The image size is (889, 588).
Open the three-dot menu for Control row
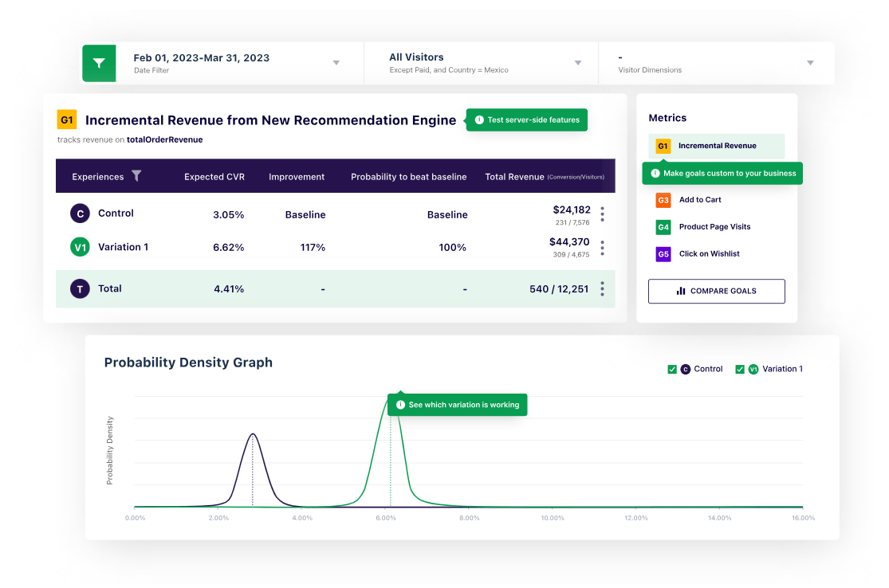(x=602, y=214)
